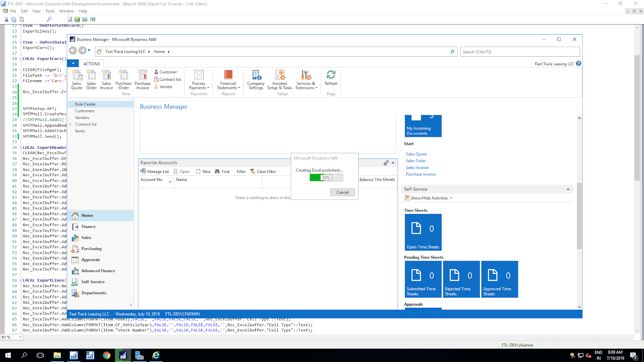The image size is (644, 362).
Task: Open Company Settings from the ribbon
Action: (x=256, y=80)
